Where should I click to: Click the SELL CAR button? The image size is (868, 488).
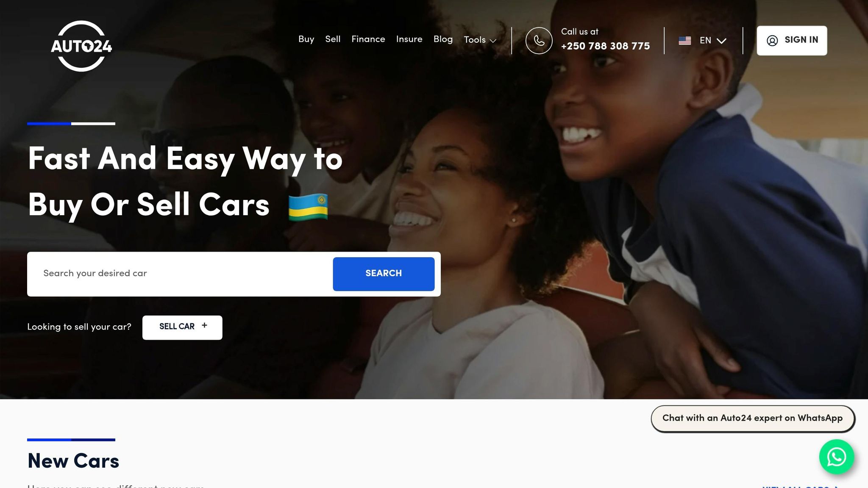point(182,327)
